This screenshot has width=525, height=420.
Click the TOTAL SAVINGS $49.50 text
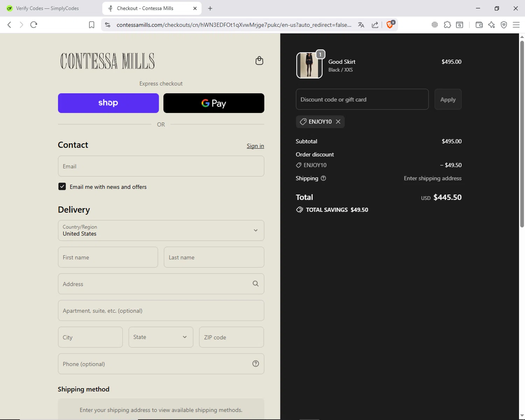pyautogui.click(x=337, y=210)
